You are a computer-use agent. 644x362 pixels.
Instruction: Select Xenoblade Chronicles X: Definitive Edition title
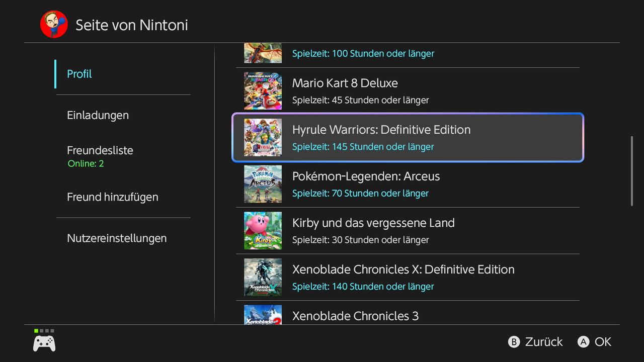(404, 269)
